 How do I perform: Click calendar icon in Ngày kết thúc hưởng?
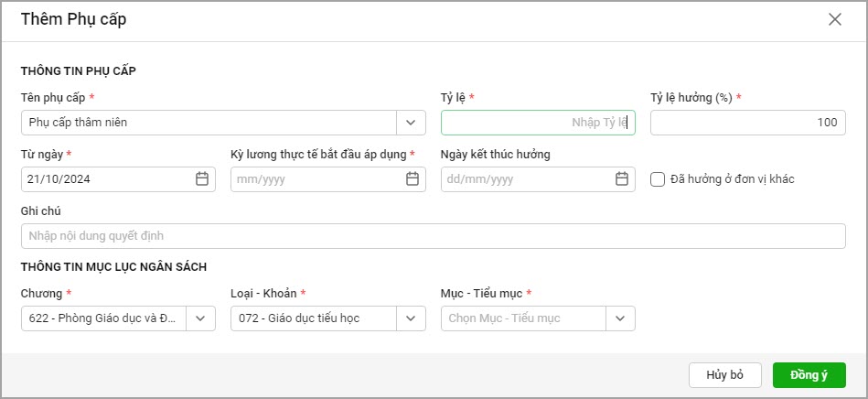[x=622, y=179]
